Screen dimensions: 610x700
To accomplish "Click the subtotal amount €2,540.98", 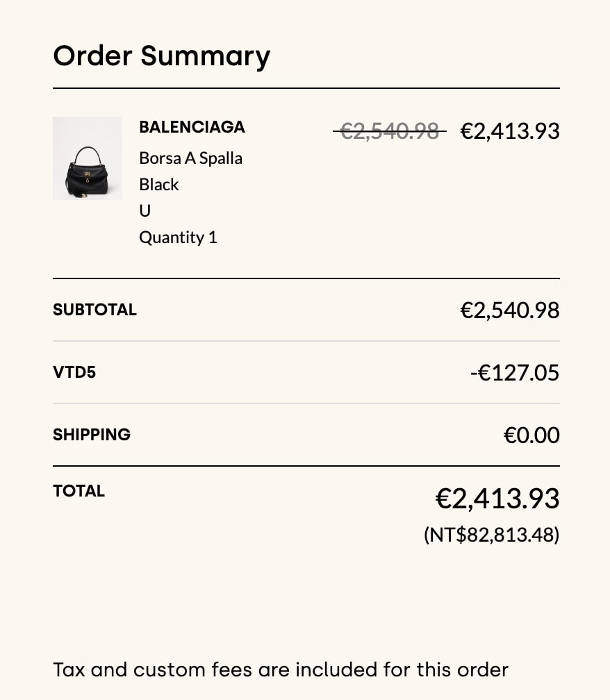I will coord(509,310).
